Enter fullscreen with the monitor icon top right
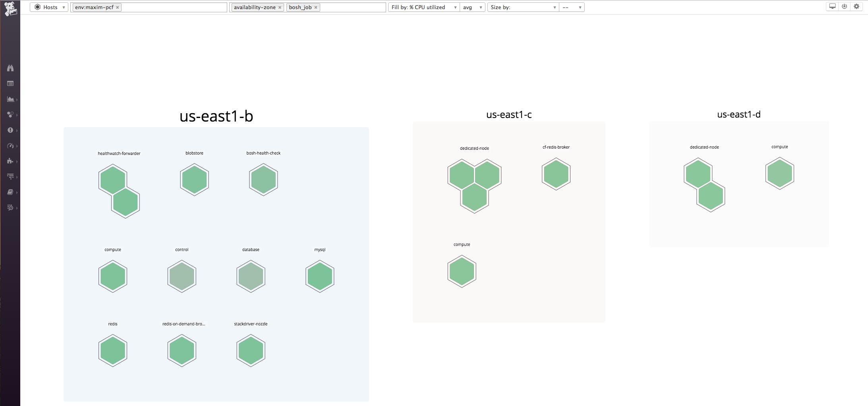This screenshot has height=406, width=868. [833, 6]
